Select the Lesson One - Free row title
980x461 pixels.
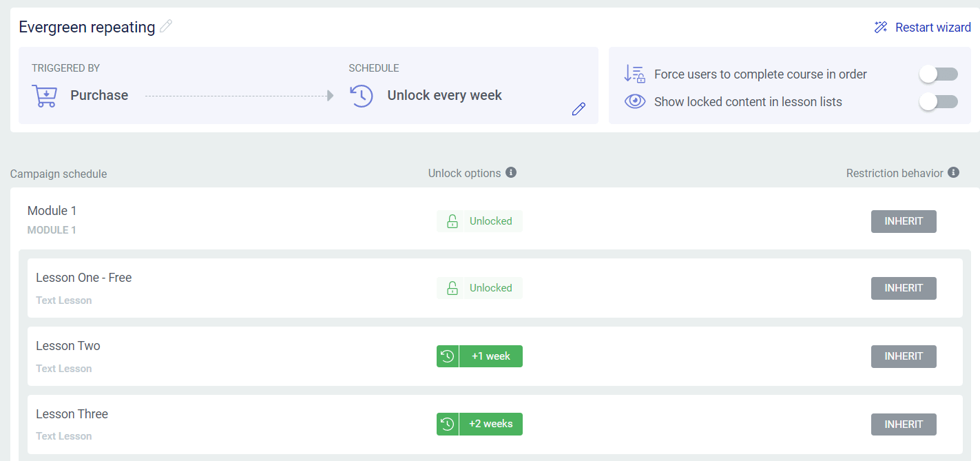click(83, 278)
